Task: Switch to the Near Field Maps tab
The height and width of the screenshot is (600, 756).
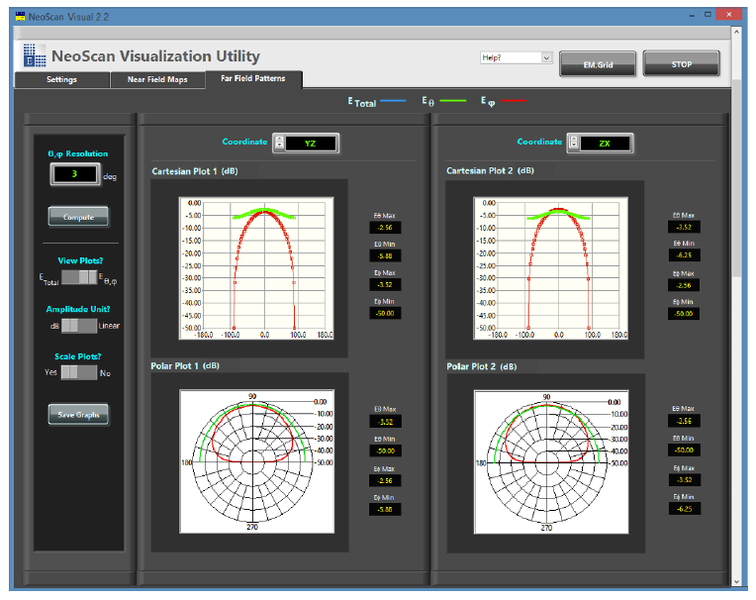Action: coord(155,79)
